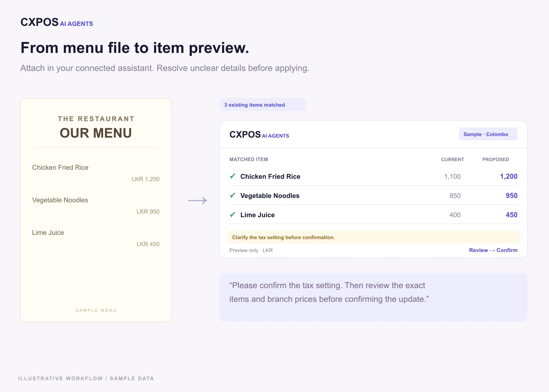The width and height of the screenshot is (549, 392).
Task: Click the proposed price 1,200
Action: point(509,176)
